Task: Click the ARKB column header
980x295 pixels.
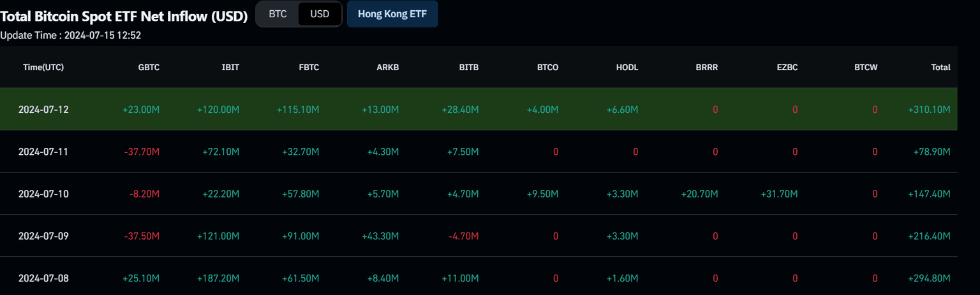Action: tap(388, 67)
